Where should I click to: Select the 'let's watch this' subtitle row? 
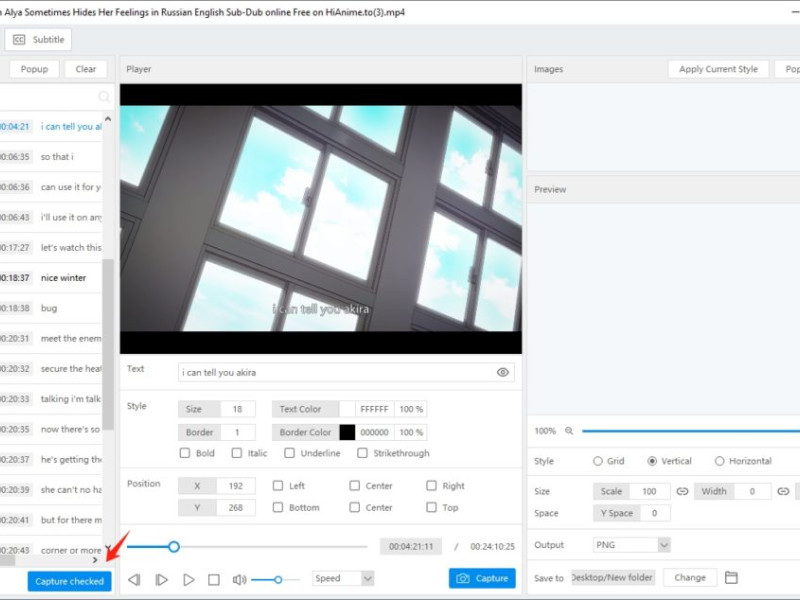click(x=51, y=247)
